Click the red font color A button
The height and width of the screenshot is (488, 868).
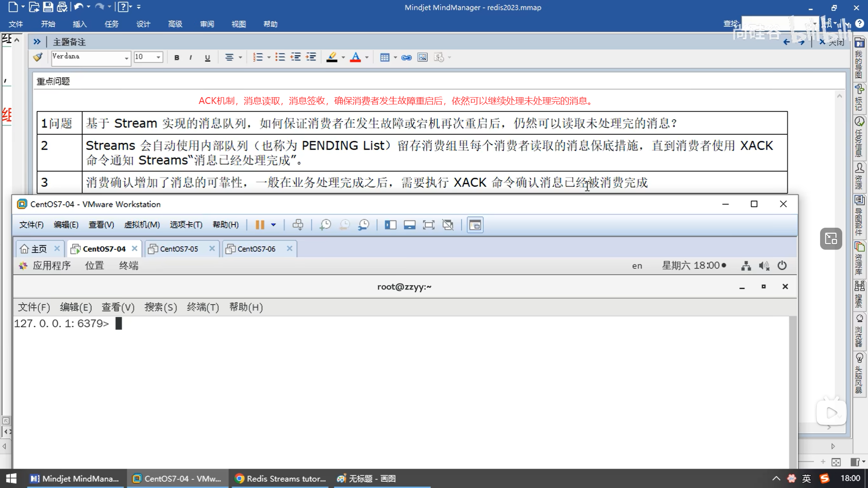355,57
